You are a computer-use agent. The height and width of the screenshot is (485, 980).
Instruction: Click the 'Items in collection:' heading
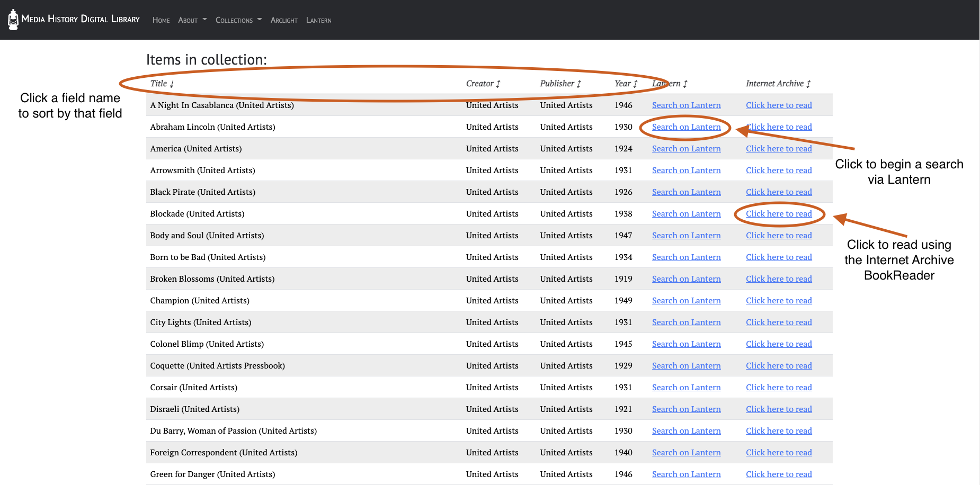point(207,60)
